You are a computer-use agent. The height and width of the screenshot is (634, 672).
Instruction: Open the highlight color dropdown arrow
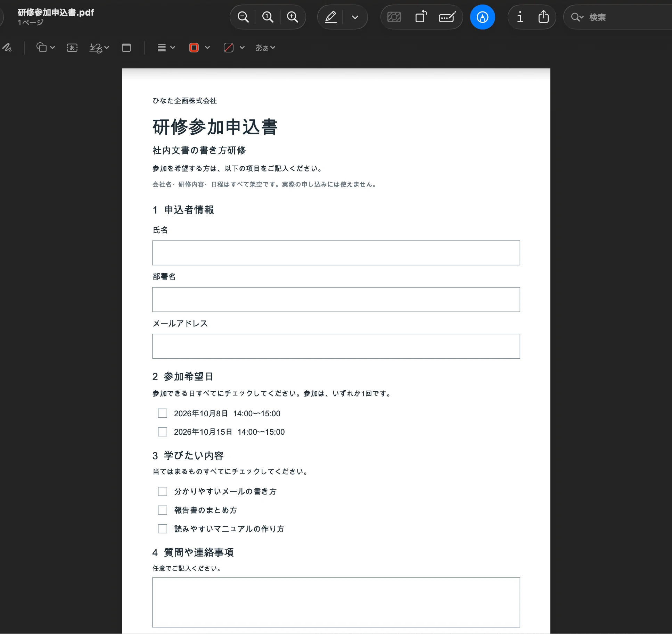coord(355,17)
